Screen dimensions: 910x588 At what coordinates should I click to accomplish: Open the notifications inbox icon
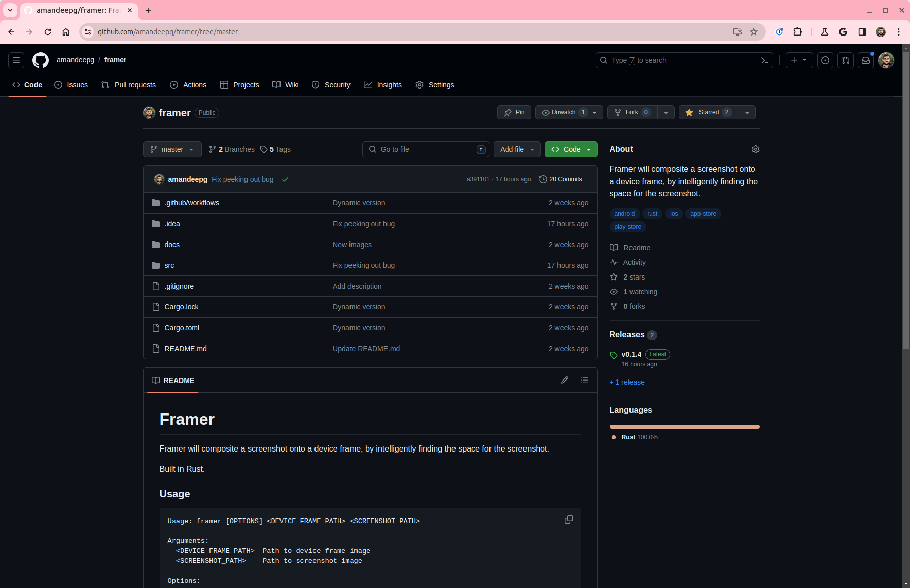(x=866, y=60)
